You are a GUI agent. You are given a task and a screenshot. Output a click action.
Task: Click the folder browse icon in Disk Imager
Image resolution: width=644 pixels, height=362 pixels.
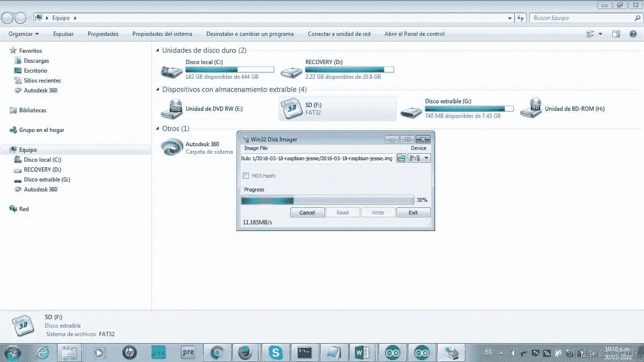pyautogui.click(x=401, y=158)
